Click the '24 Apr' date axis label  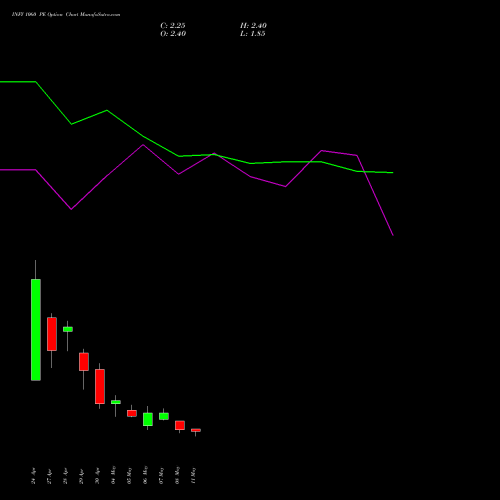pos(33,476)
